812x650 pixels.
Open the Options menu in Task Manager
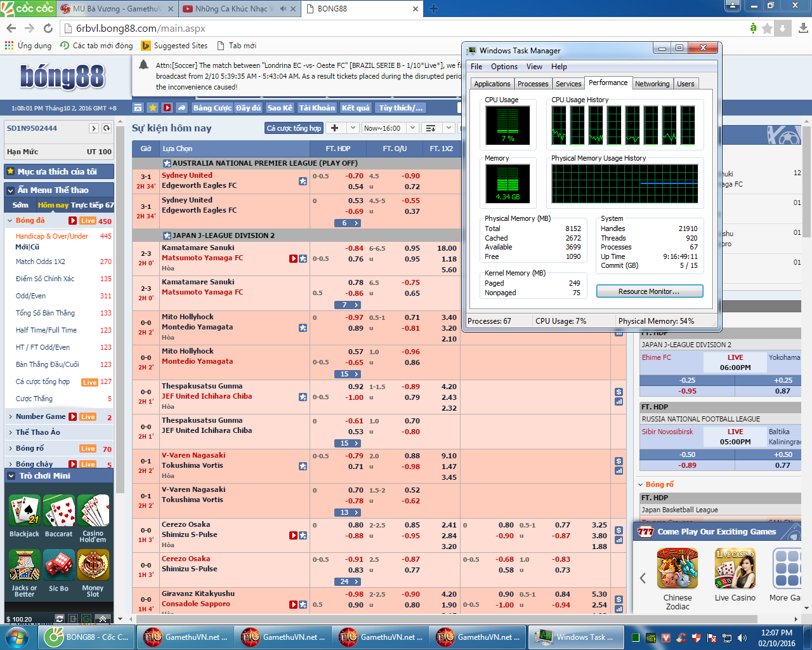[504, 67]
